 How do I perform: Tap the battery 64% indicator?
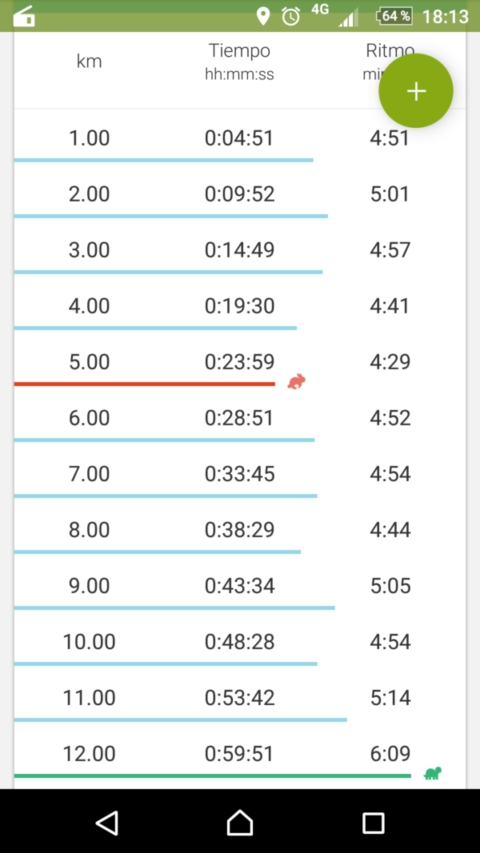point(394,16)
